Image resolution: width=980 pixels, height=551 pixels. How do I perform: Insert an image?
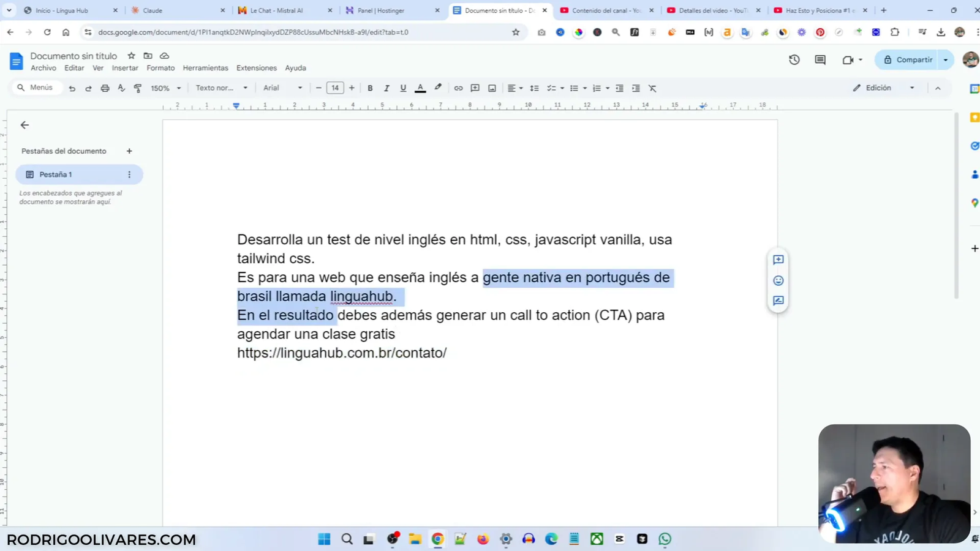491,88
